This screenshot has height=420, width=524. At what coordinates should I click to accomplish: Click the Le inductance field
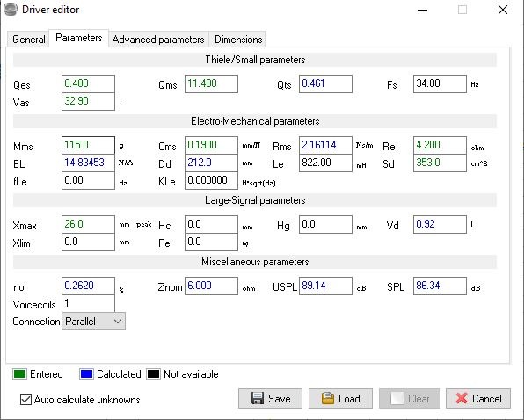pyautogui.click(x=325, y=163)
